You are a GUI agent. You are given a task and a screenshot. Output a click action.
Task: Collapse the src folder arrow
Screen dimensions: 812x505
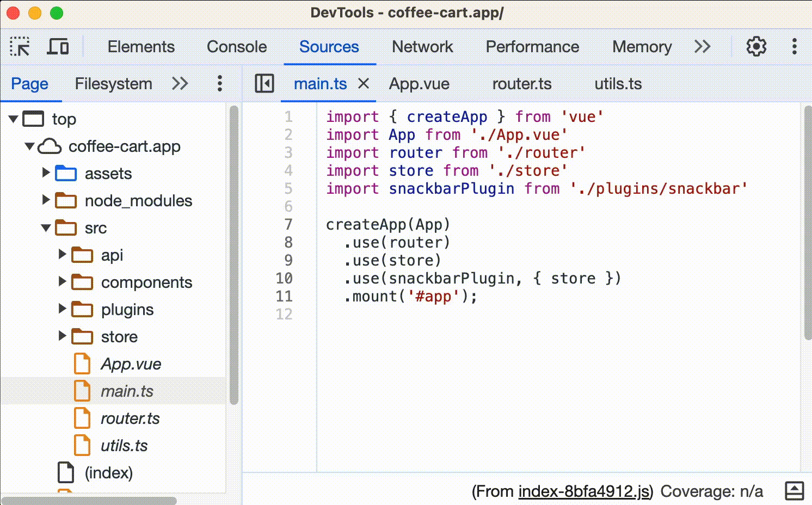coord(46,227)
